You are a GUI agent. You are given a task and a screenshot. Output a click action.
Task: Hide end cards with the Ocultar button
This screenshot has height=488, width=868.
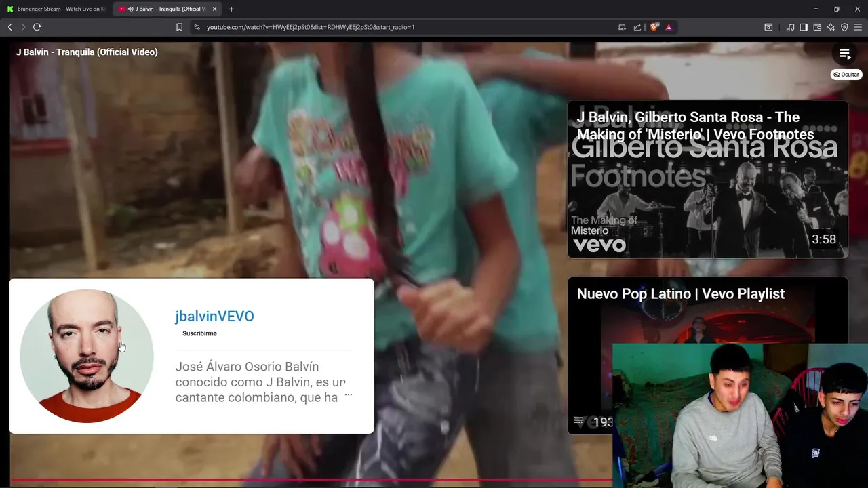coord(846,75)
